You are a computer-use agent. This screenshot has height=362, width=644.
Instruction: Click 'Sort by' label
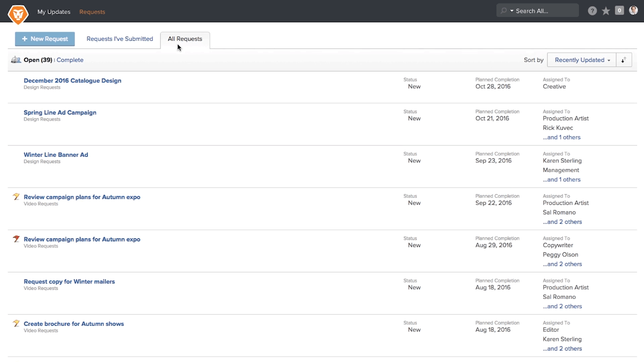[x=534, y=60]
